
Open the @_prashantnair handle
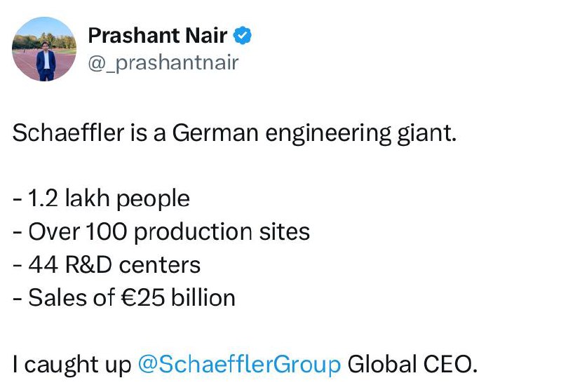pyautogui.click(x=163, y=63)
